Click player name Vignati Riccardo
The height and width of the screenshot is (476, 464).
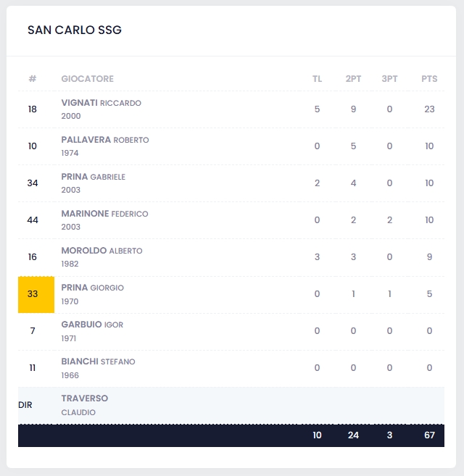[101, 103]
